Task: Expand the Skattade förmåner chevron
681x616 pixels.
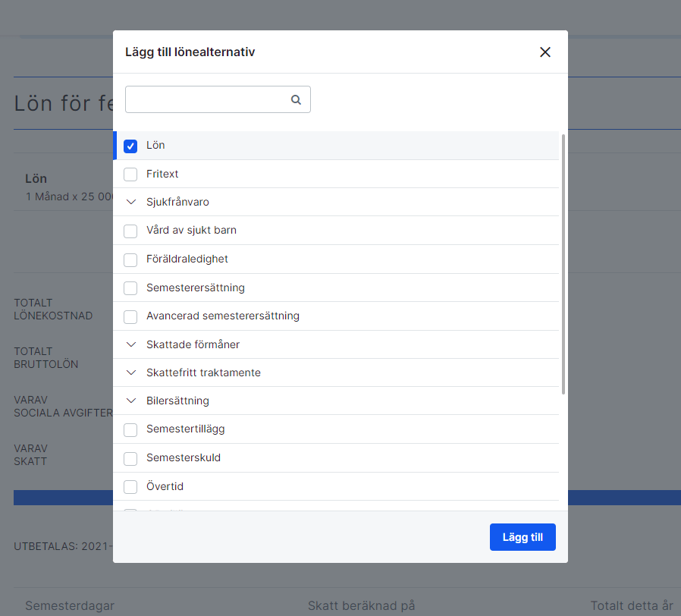Action: point(130,344)
